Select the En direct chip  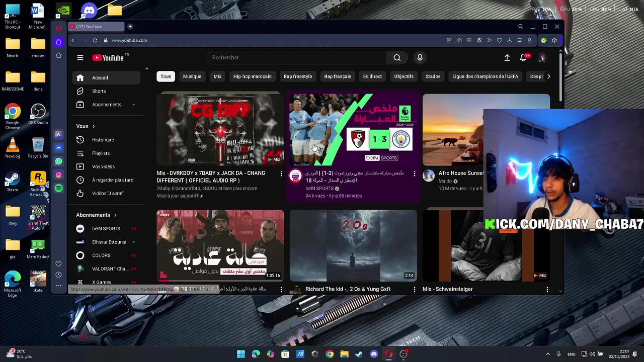pyautogui.click(x=372, y=76)
